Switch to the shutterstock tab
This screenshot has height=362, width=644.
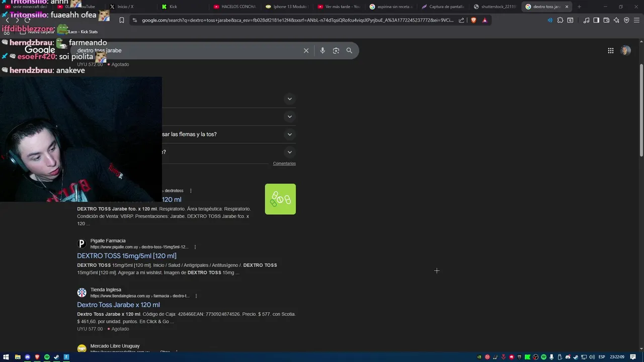496,7
